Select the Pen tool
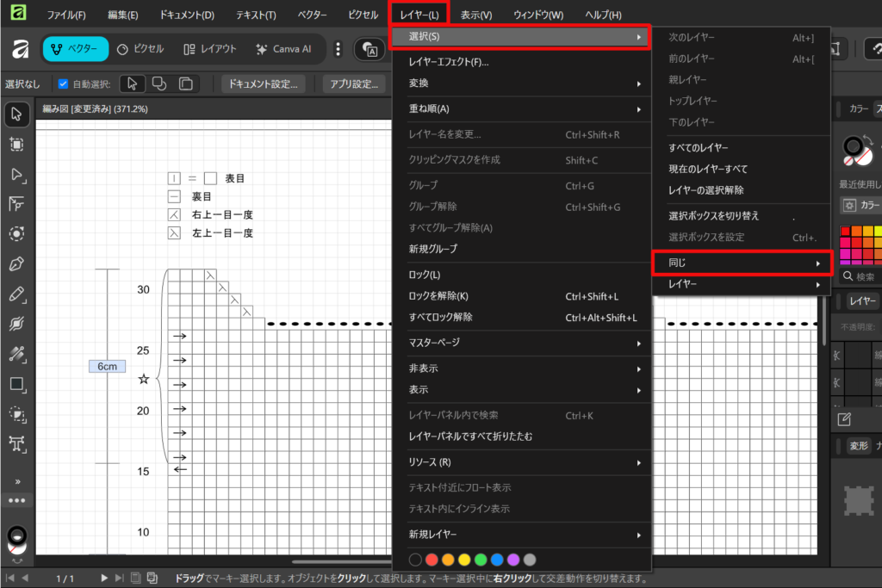 16,263
